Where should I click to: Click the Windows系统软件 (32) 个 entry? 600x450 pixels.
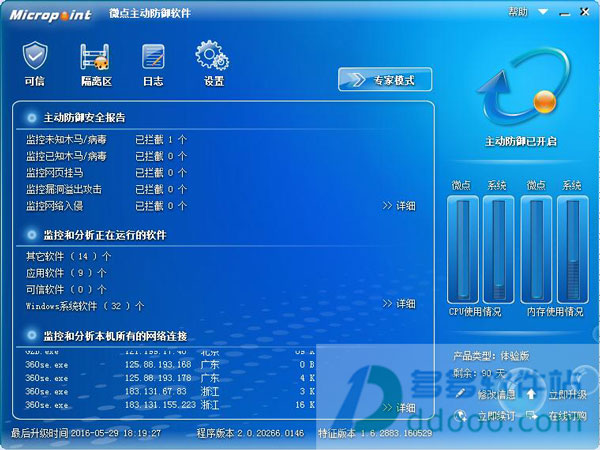pos(85,306)
